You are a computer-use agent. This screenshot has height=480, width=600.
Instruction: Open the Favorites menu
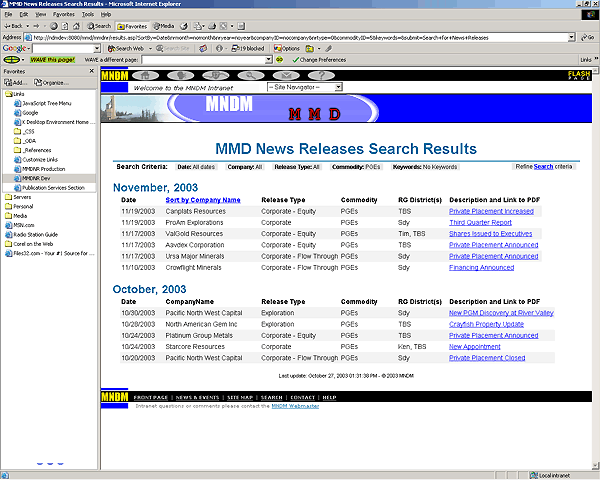(64, 15)
